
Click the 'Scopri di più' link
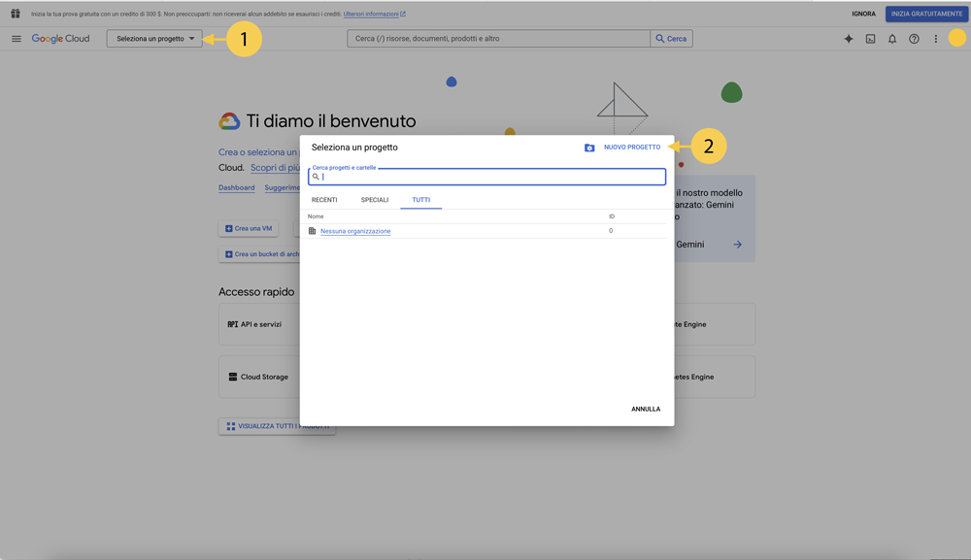pos(276,168)
